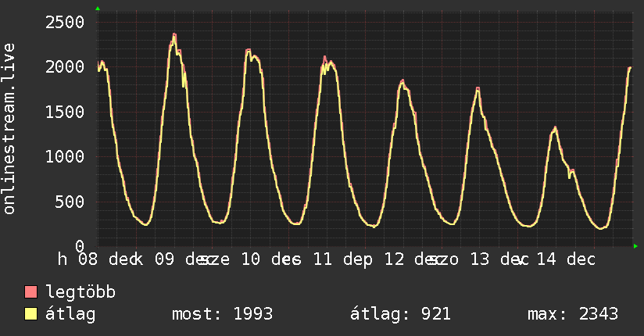Image resolution: width=644 pixels, height=336 pixels.
Task: Click the 1000 y-axis label
Action: coord(64,157)
